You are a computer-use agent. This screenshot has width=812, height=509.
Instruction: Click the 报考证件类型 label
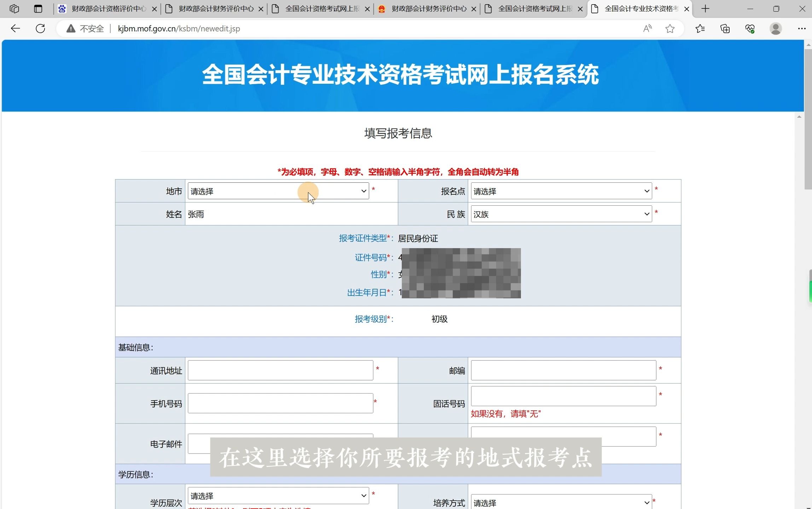point(366,238)
